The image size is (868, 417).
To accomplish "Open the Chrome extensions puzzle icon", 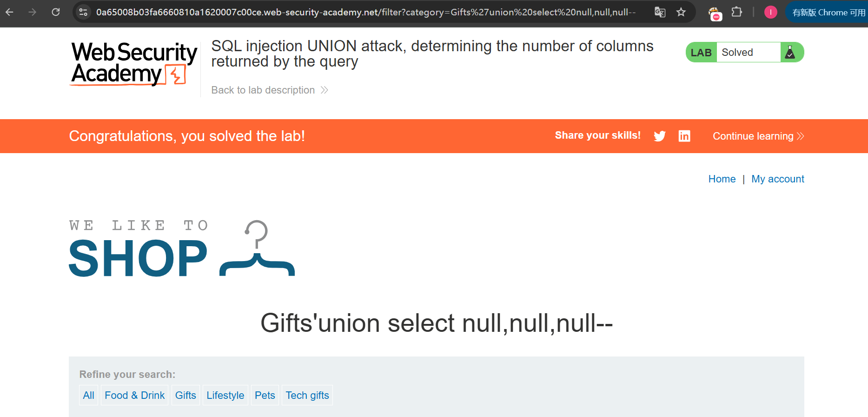I will [x=737, y=12].
